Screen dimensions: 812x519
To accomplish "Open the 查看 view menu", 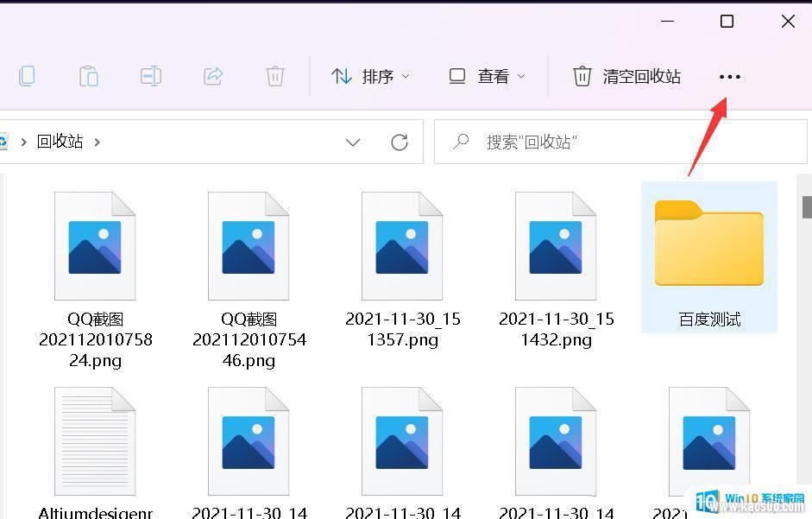I will point(487,77).
